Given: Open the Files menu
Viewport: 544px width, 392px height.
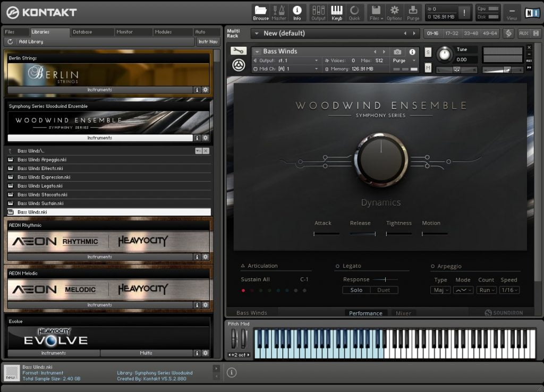Looking at the screenshot, I should point(376,13).
